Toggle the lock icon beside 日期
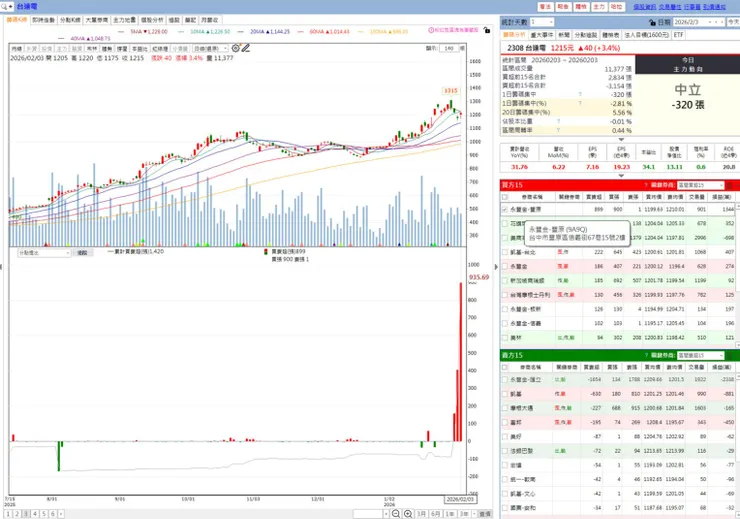The image size is (740, 519). pyautogui.click(x=653, y=22)
